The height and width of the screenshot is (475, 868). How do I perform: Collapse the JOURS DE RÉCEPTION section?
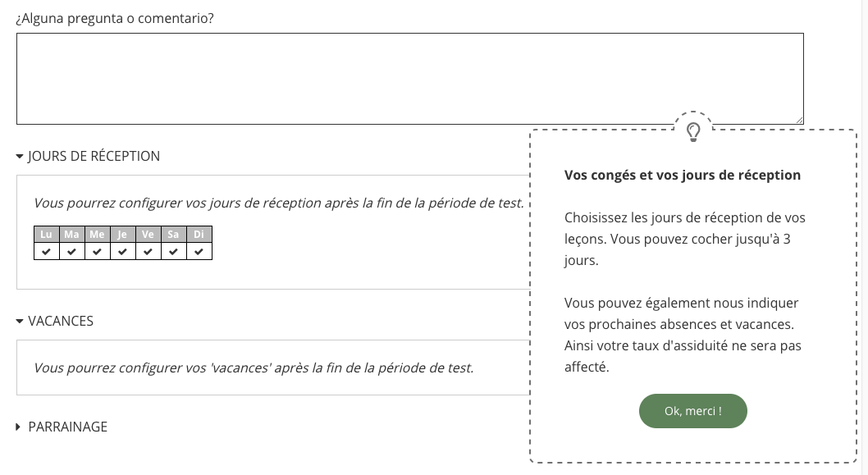click(20, 156)
